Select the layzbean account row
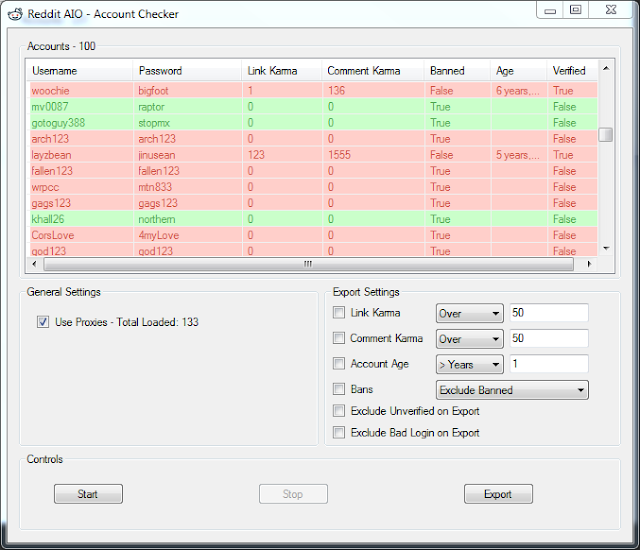Screen dimensions: 640x550 point(313,155)
